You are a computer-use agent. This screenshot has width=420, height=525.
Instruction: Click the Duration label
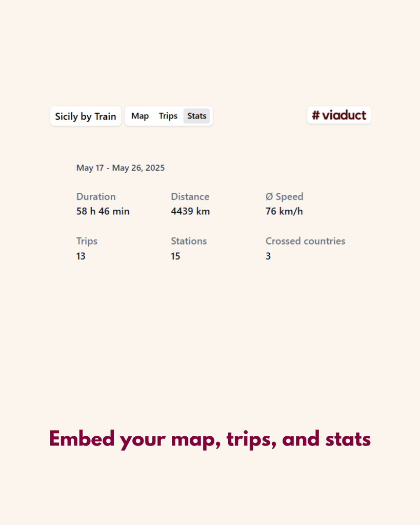[96, 196]
